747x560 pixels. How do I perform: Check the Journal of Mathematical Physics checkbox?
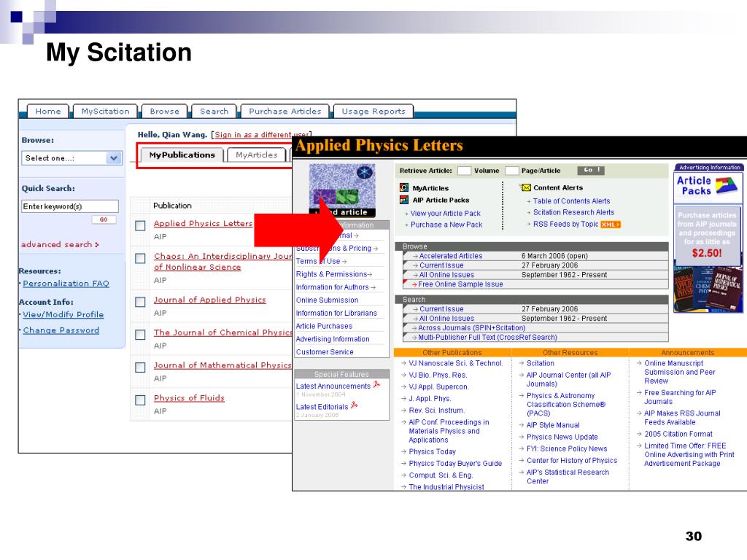140,367
